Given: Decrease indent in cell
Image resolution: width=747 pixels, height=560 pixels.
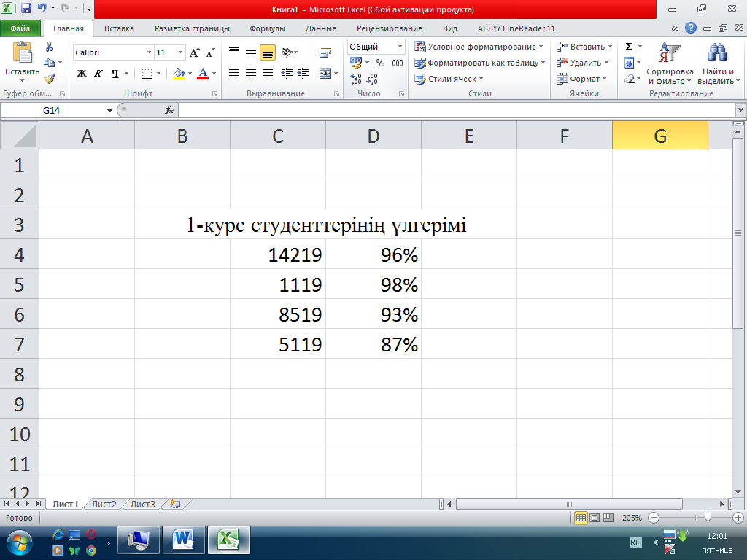Looking at the screenshot, I should 287,73.
